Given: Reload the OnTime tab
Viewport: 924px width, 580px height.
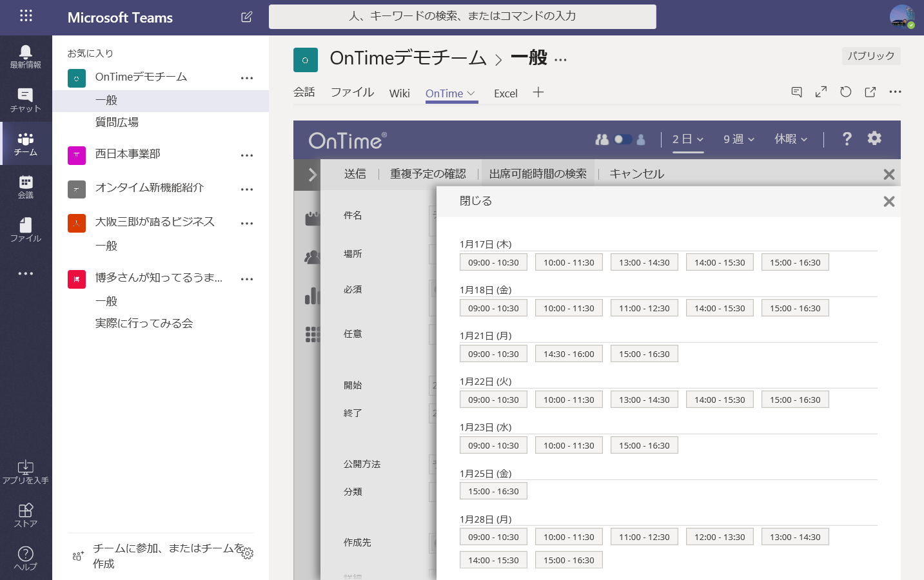Looking at the screenshot, I should (x=846, y=92).
